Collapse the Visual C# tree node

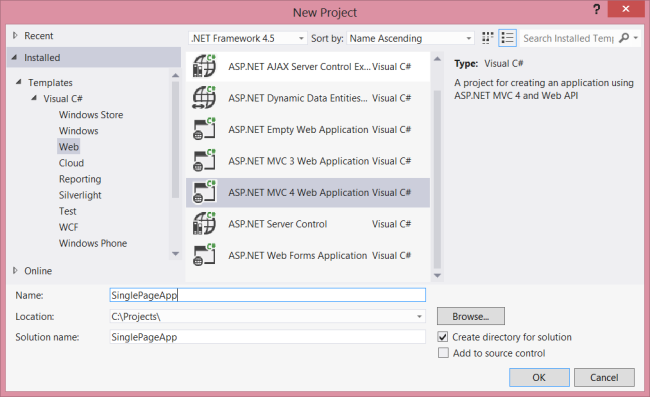(x=34, y=98)
